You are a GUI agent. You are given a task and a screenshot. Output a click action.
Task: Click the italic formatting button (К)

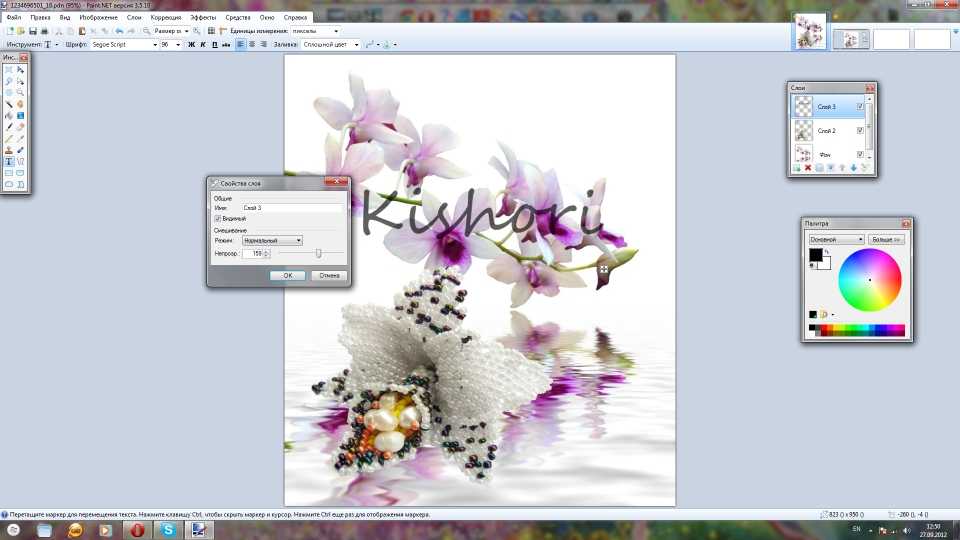203,45
